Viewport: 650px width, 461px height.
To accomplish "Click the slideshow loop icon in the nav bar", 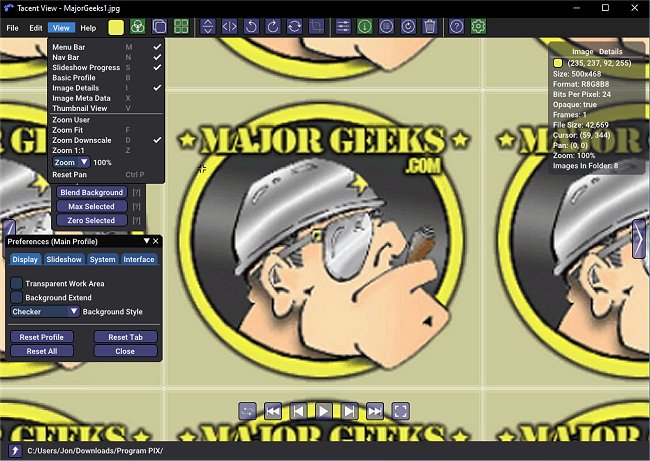I will coord(247,411).
